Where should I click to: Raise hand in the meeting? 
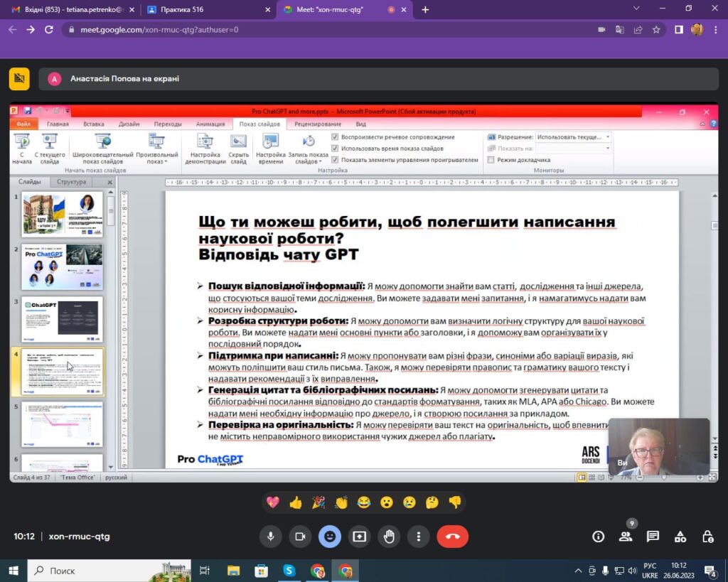[x=390, y=537]
